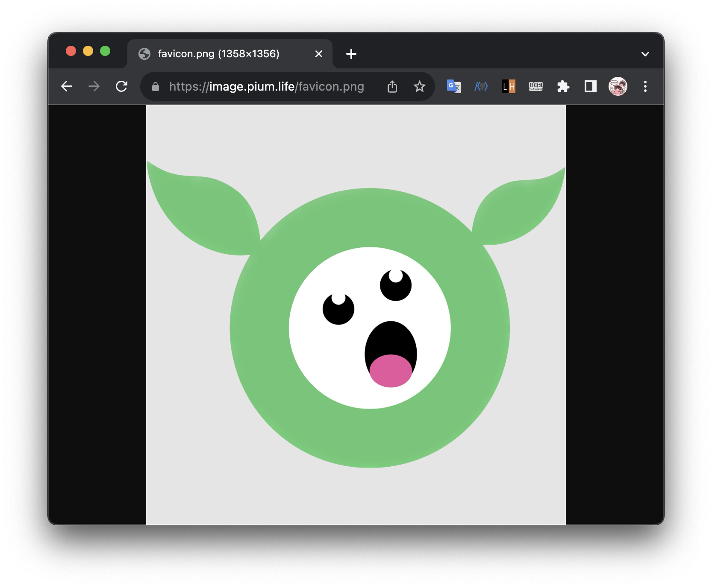Screen dimensions: 712x588
Task: Close the favicon.png tab
Action: click(318, 54)
